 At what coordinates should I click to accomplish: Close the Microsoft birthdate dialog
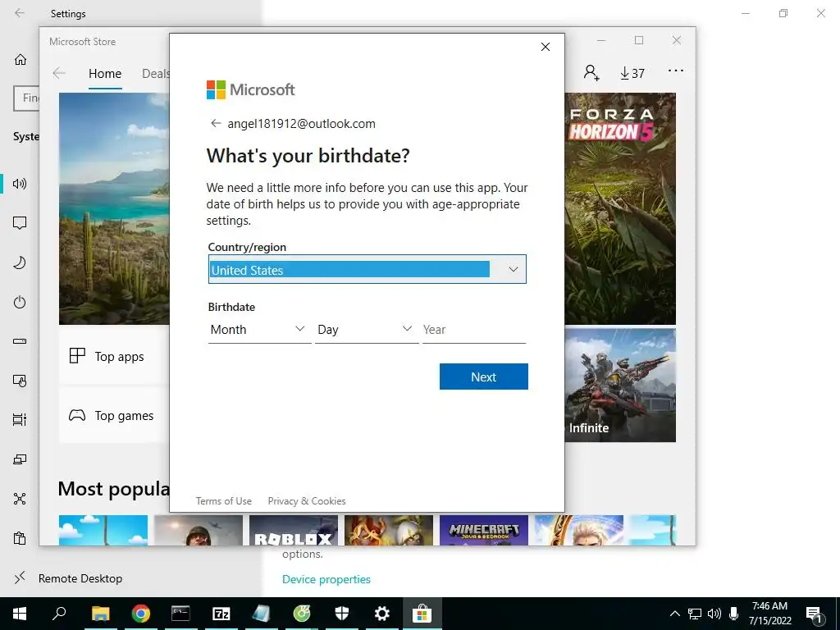point(546,47)
